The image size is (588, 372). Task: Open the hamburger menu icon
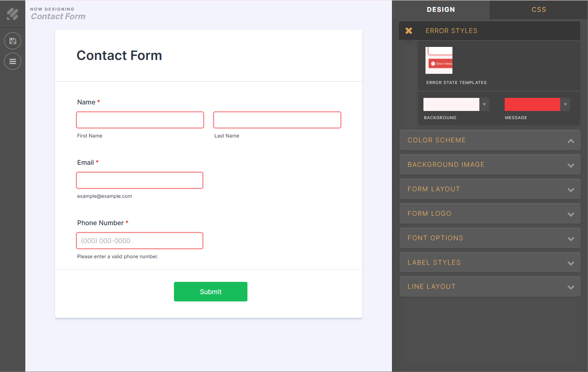(13, 62)
